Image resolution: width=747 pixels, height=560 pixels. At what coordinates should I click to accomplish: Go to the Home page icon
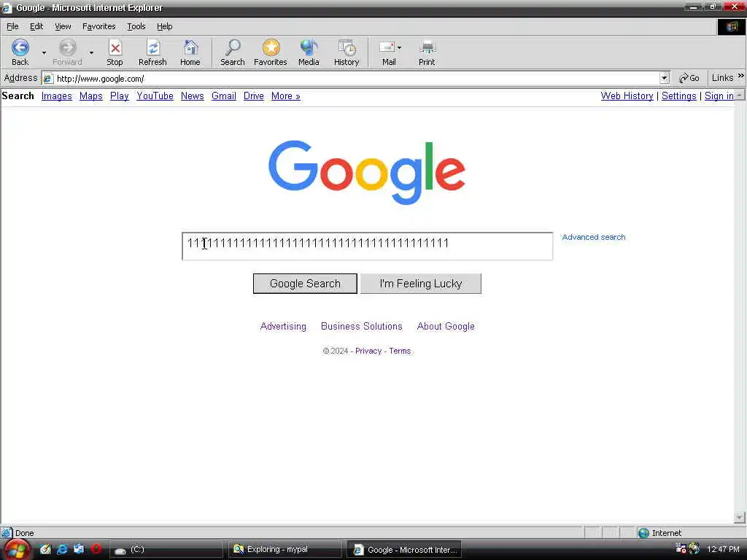190,47
